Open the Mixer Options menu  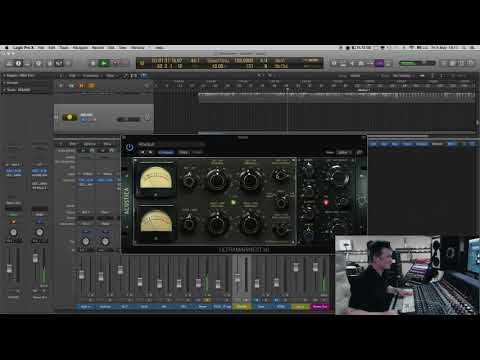click(x=90, y=144)
